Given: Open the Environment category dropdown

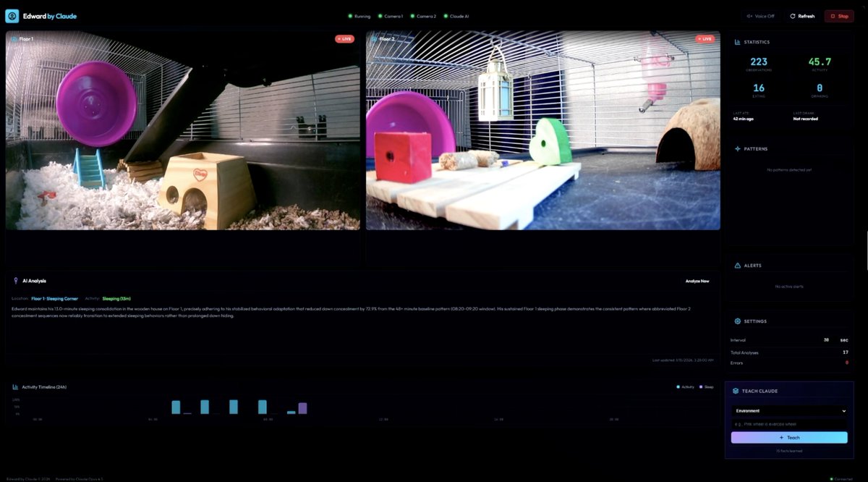Looking at the screenshot, I should (x=789, y=411).
